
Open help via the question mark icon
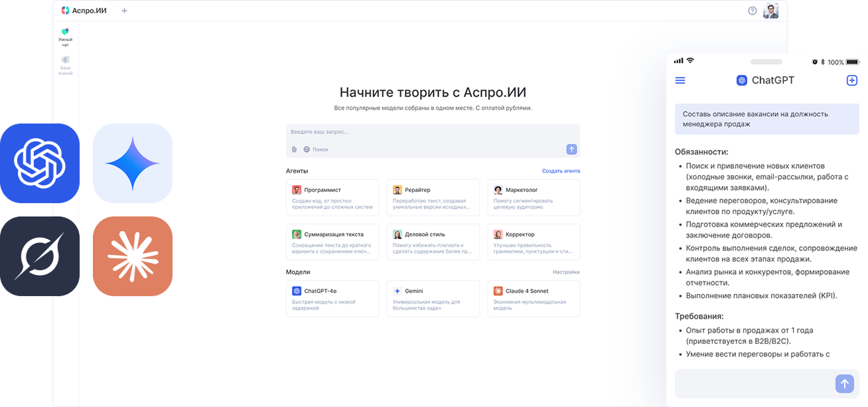752,11
